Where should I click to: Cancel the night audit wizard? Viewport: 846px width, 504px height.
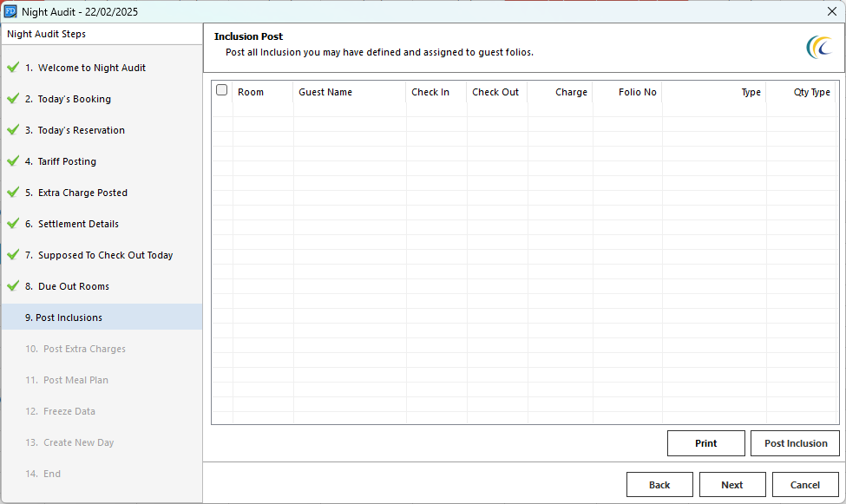(804, 485)
